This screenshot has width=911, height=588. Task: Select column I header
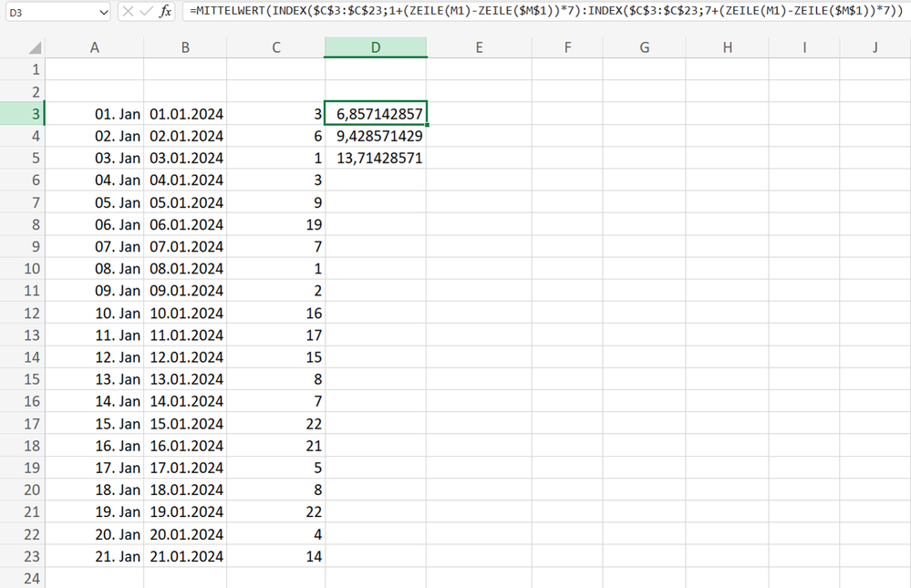[804, 47]
